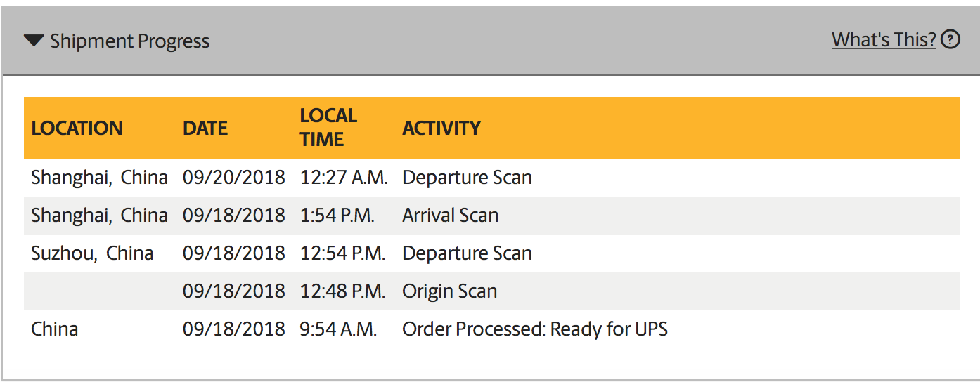The height and width of the screenshot is (382, 980).
Task: Open the What's This? link
Action: pos(884,40)
